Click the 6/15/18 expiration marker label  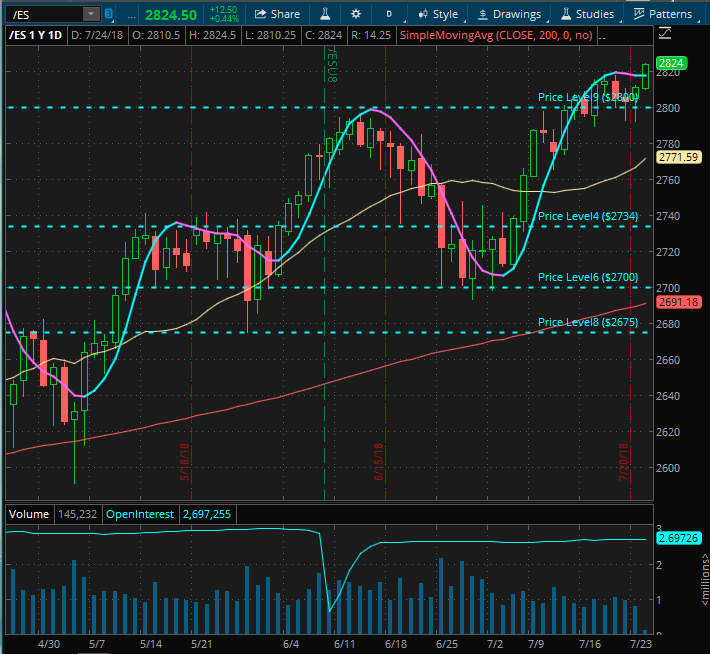379,462
